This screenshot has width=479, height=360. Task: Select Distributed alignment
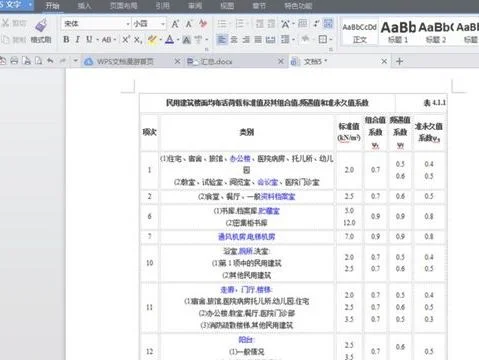tap(270, 40)
